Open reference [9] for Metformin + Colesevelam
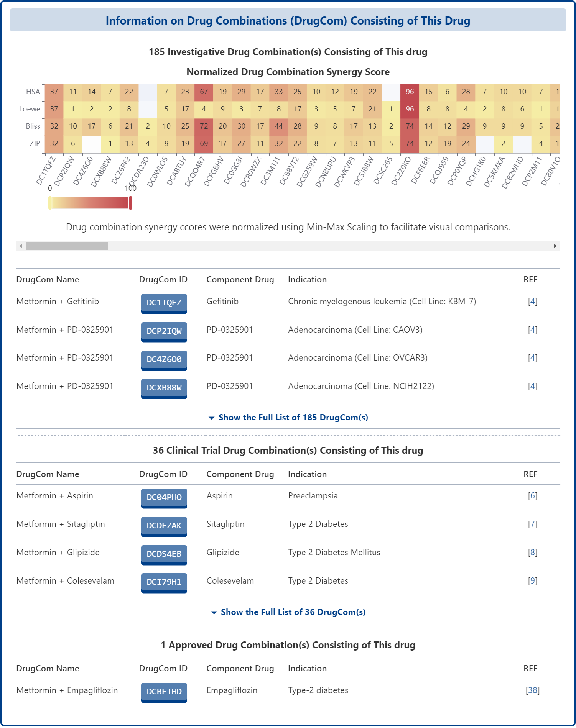The height and width of the screenshot is (728, 576). click(532, 581)
